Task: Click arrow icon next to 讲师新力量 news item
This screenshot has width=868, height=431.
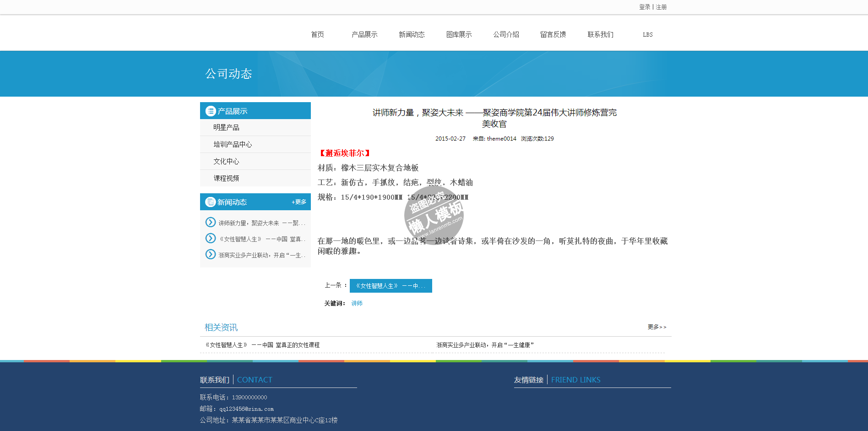Action: click(211, 222)
